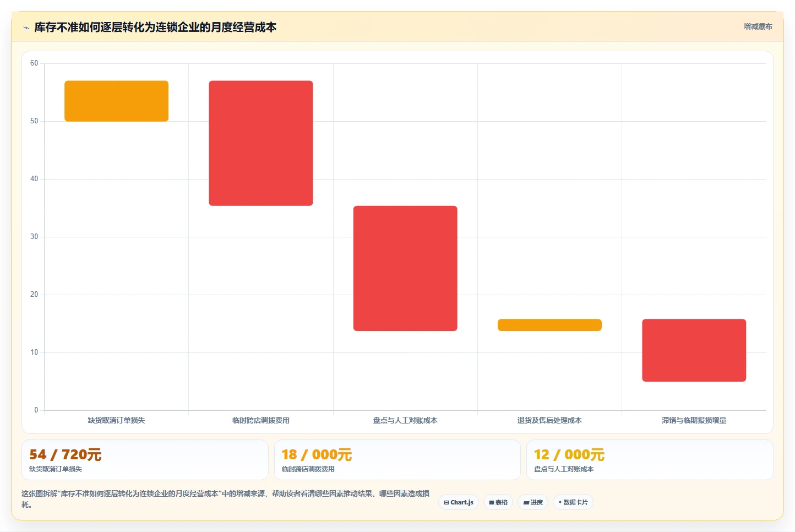Click x-axis label 滞销与临期报损增量
This screenshot has height=532, width=795.
(x=694, y=420)
